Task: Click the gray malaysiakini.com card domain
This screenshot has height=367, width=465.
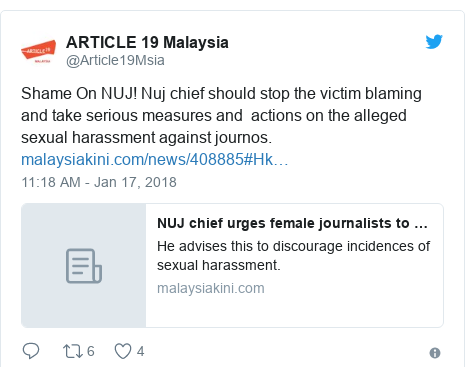Action: coord(211,288)
